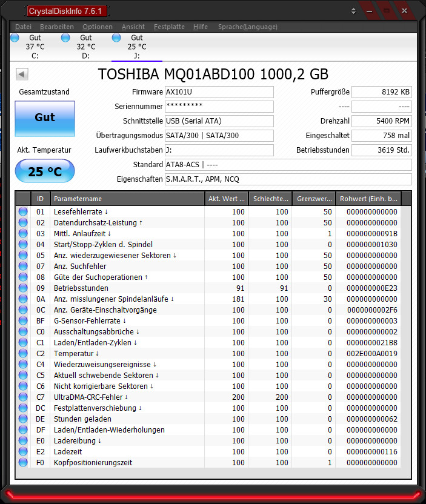Click status icon for Ausschaltungsabbrüche row

click(23, 332)
